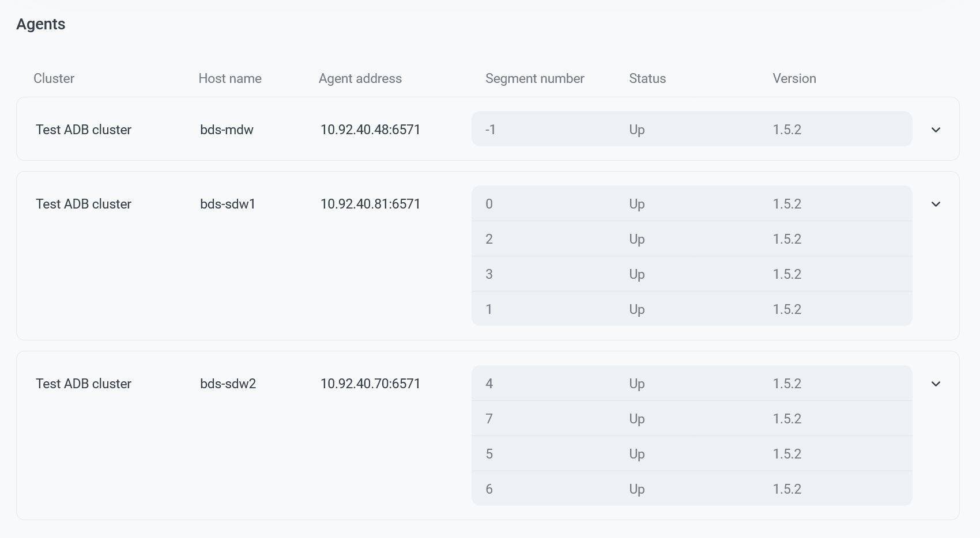The height and width of the screenshot is (538, 980).
Task: Select segment 2 row on bds-sdw1
Action: coord(691,239)
